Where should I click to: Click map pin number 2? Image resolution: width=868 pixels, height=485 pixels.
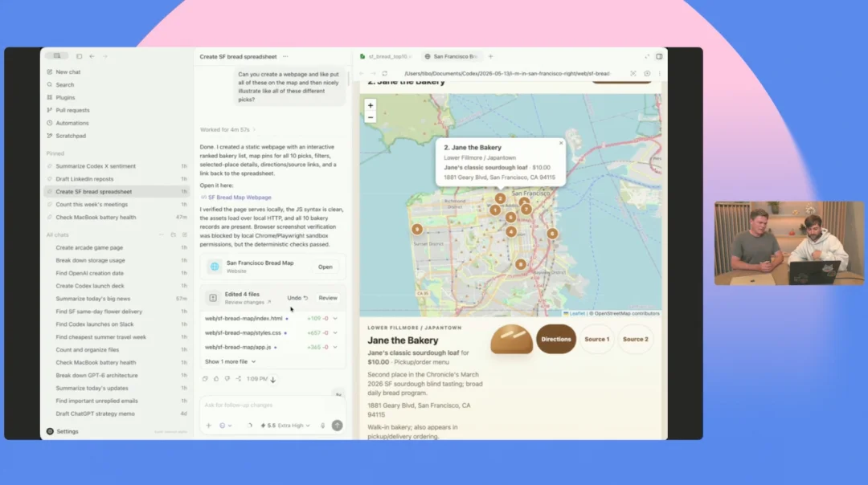500,198
